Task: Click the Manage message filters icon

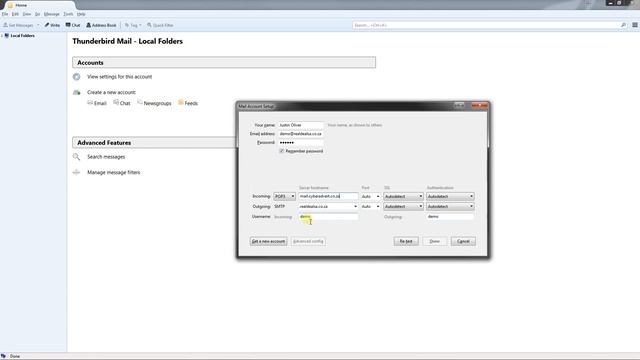Action: tap(76, 173)
